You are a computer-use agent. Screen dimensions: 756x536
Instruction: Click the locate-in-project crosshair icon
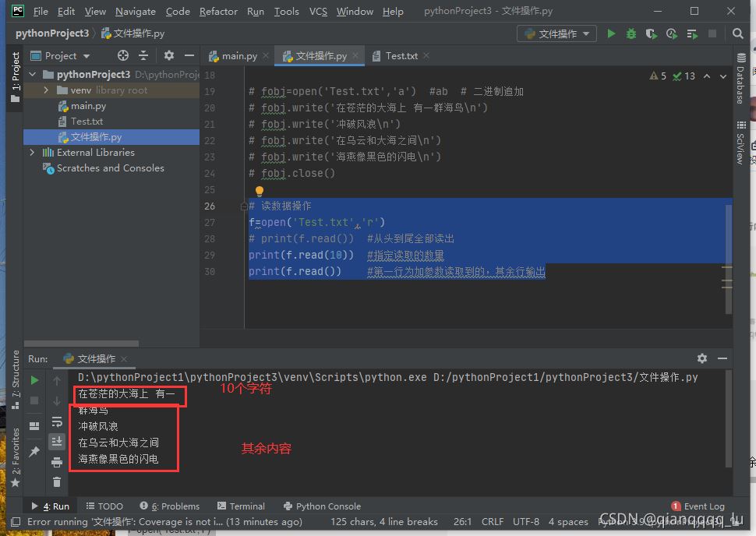(122, 55)
